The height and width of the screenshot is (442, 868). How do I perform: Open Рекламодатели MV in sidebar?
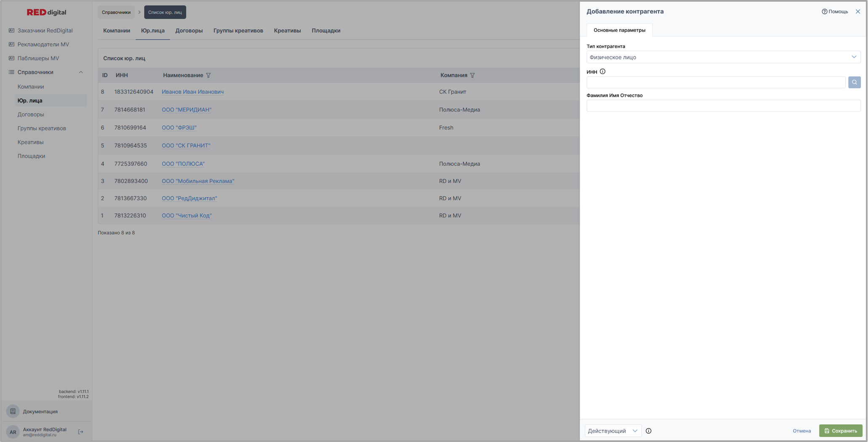[43, 44]
